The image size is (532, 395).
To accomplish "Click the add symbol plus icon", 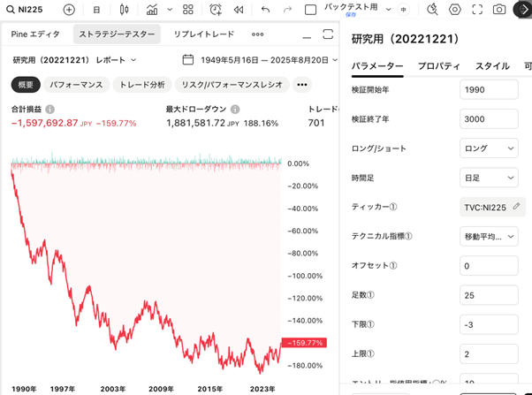I will tap(69, 10).
